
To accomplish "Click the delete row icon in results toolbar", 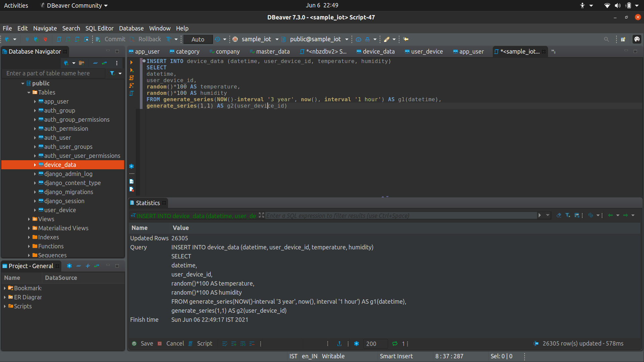I will [252, 344].
